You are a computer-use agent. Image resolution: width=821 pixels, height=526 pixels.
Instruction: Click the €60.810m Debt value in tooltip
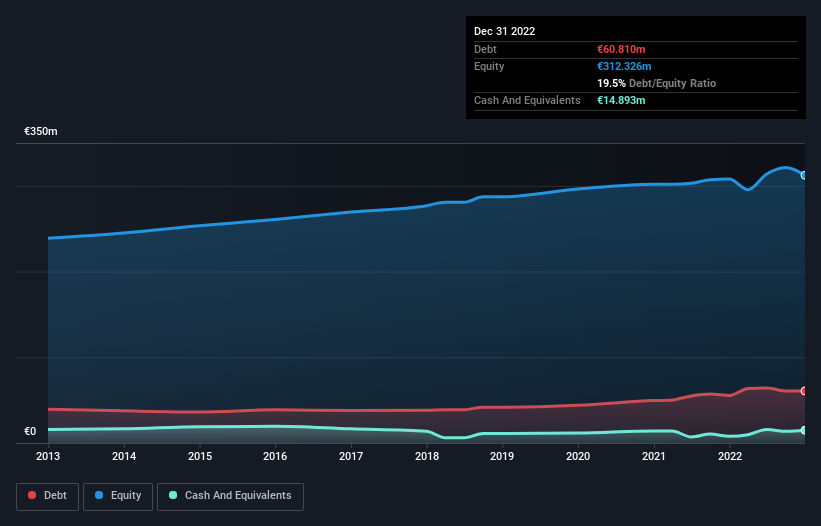pyautogui.click(x=621, y=49)
